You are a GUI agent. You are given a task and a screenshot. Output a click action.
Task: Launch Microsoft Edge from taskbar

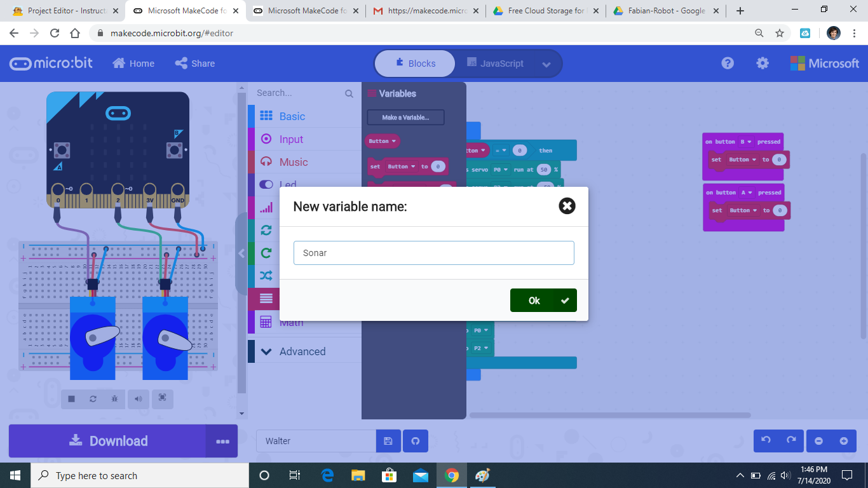pos(327,475)
